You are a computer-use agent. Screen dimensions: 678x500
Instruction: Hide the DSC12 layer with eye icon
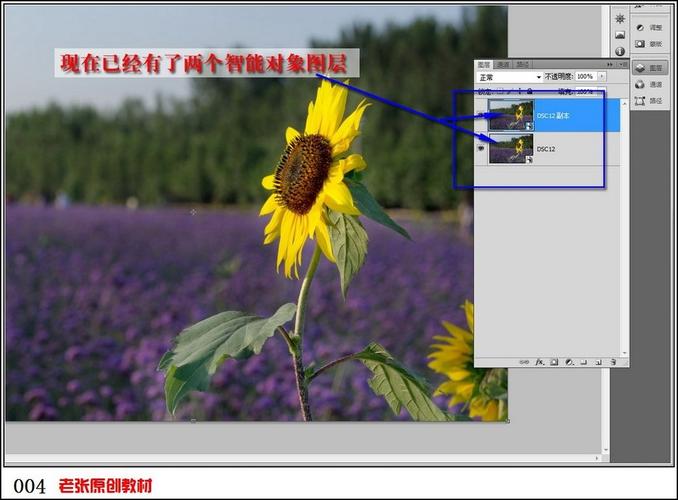click(481, 148)
